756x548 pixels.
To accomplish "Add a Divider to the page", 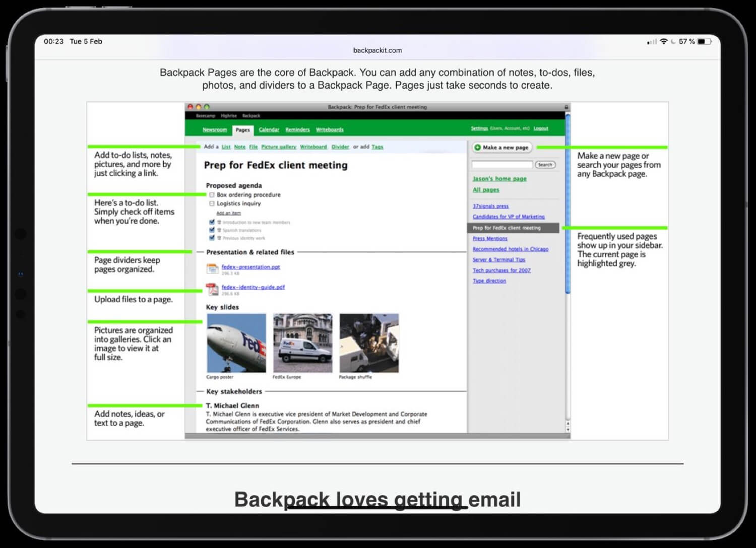I will click(340, 147).
